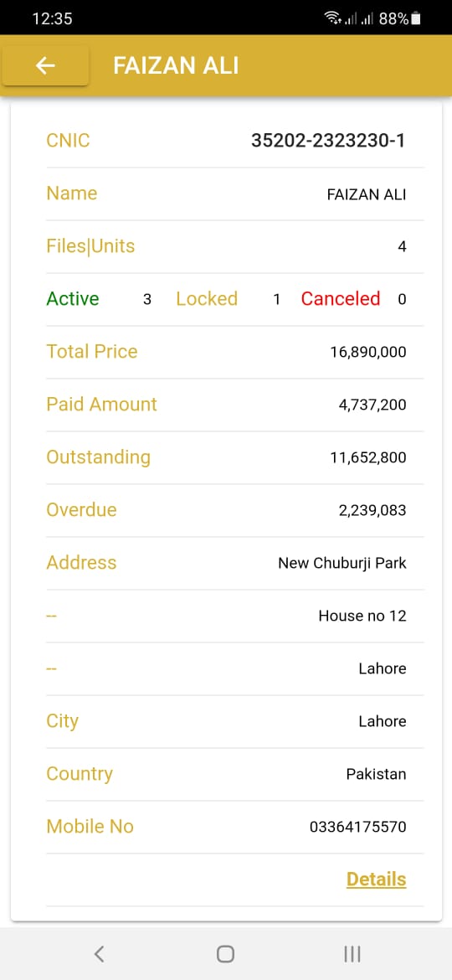This screenshot has width=452, height=980.
Task: Tap the Canceled files label
Action: pos(340,299)
